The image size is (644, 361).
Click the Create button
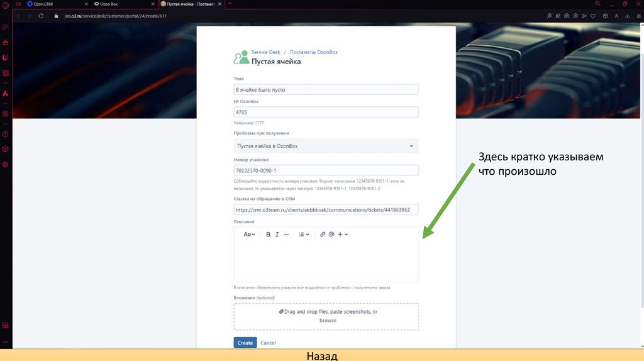(x=245, y=343)
